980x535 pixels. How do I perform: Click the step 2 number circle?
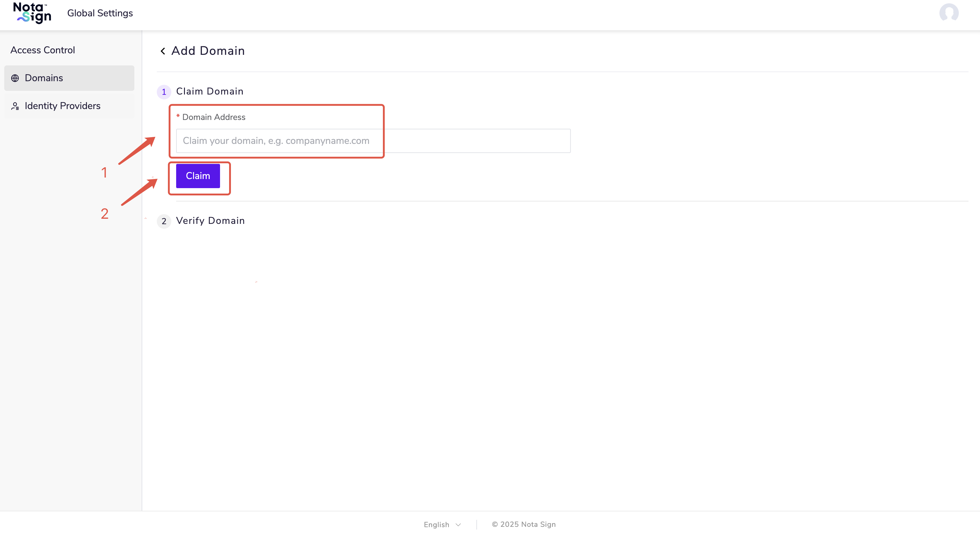164,221
